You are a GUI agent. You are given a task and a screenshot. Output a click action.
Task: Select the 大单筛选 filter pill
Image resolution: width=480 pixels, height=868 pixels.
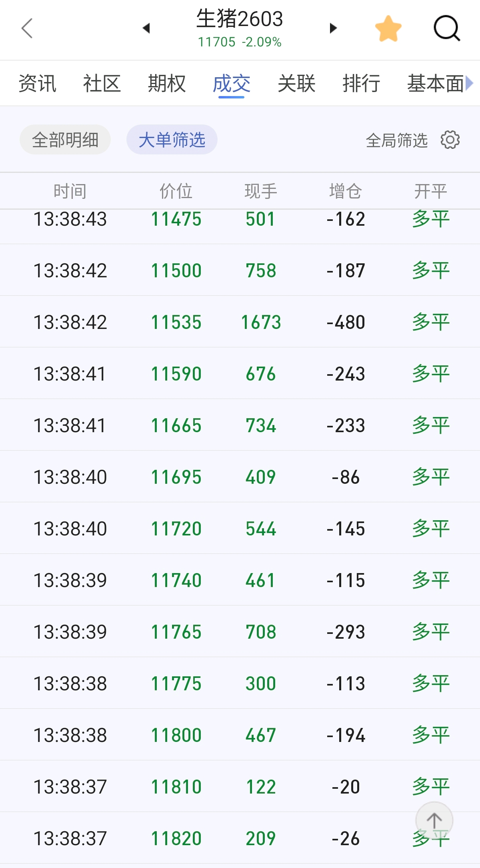(172, 140)
